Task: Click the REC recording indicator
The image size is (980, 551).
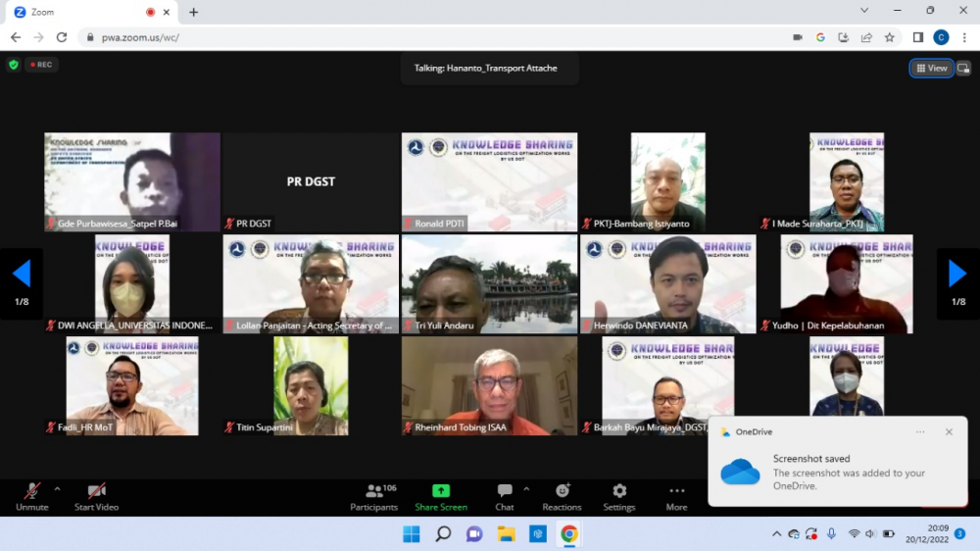Action: click(41, 65)
